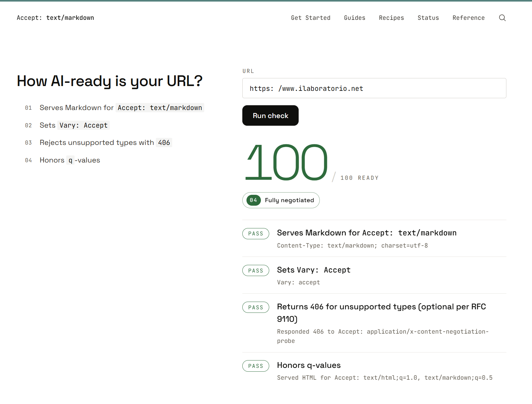Click the PASS badge for Returns 406 result
The image size is (532, 404).
[x=256, y=307]
